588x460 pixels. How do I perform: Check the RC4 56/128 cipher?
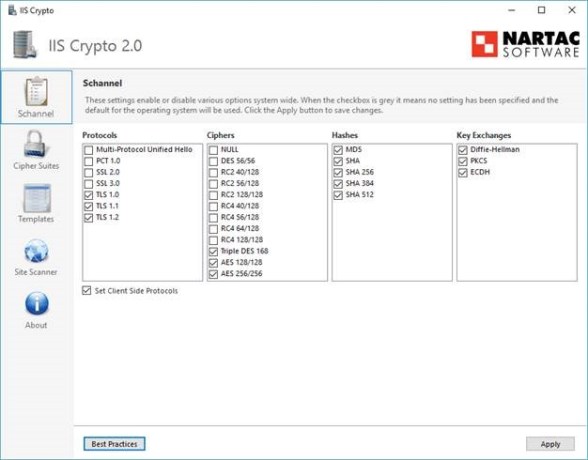pos(213,218)
